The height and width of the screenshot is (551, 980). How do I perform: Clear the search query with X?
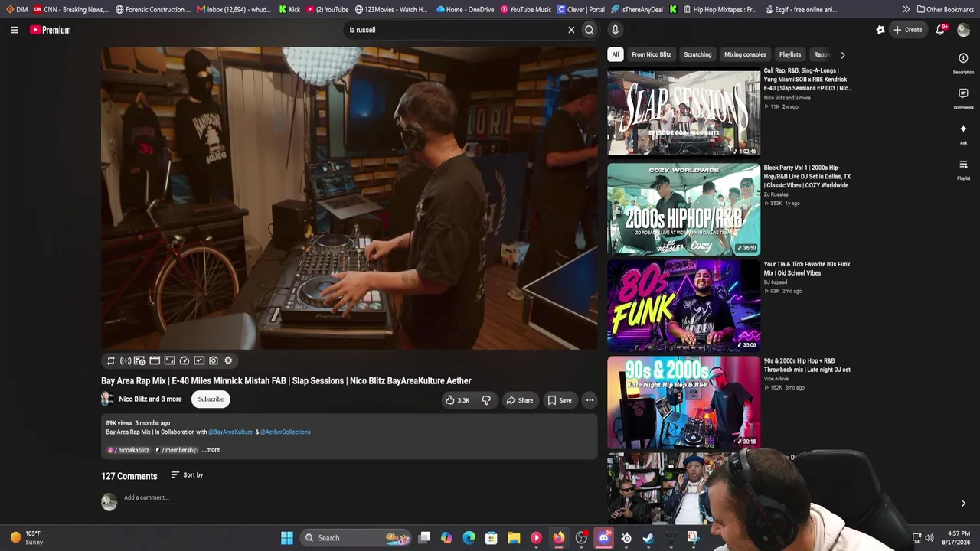(571, 30)
